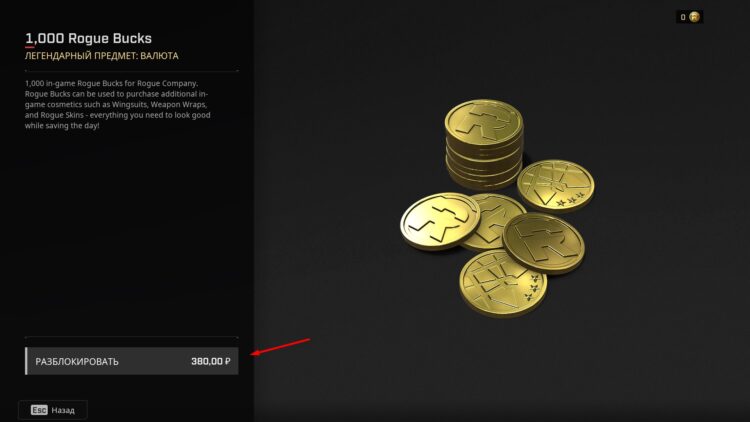This screenshot has width=750, height=422.
Task: Select the 1,000 Rogue Bucks title
Action: (88, 38)
